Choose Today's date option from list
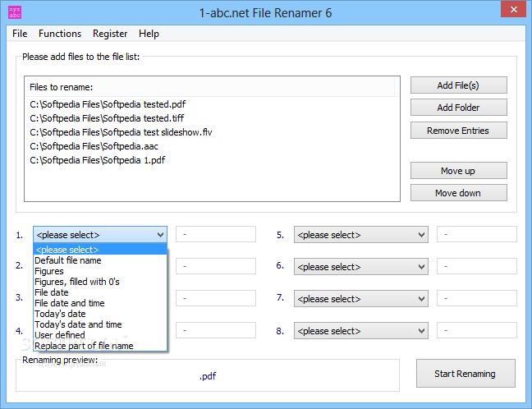 [100, 314]
